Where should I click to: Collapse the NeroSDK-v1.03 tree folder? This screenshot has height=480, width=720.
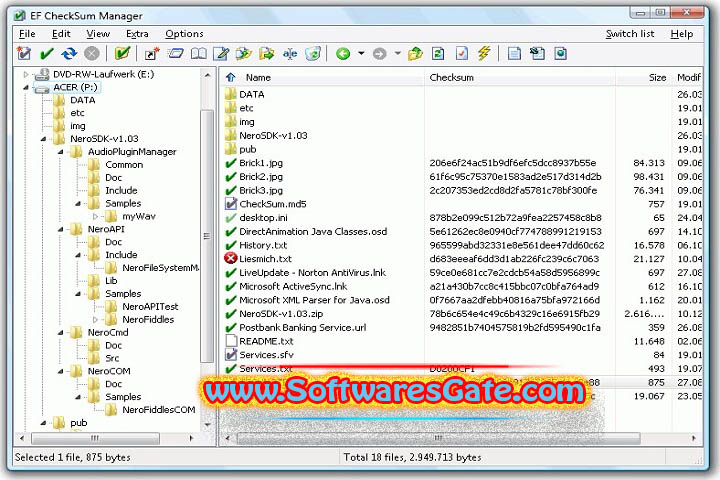[x=43, y=139]
